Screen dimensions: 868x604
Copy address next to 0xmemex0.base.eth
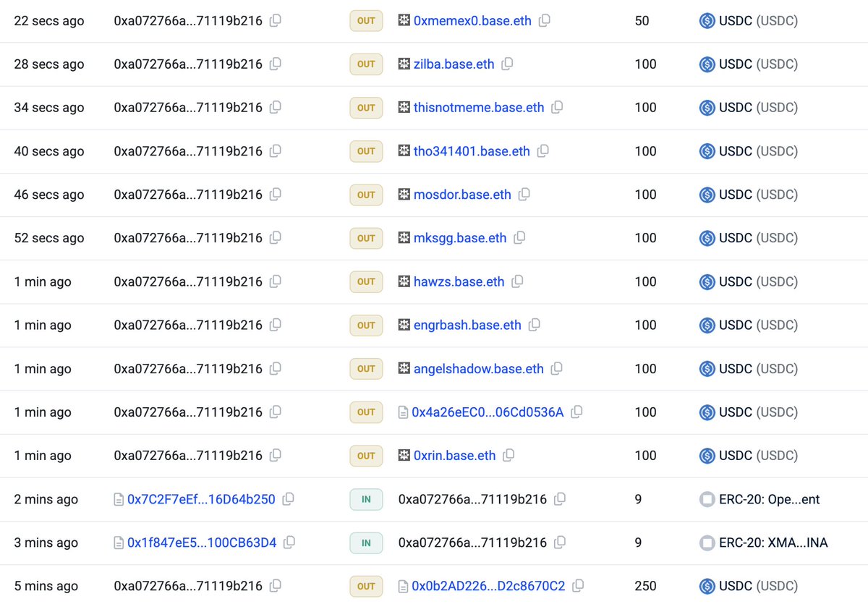pyautogui.click(x=545, y=20)
